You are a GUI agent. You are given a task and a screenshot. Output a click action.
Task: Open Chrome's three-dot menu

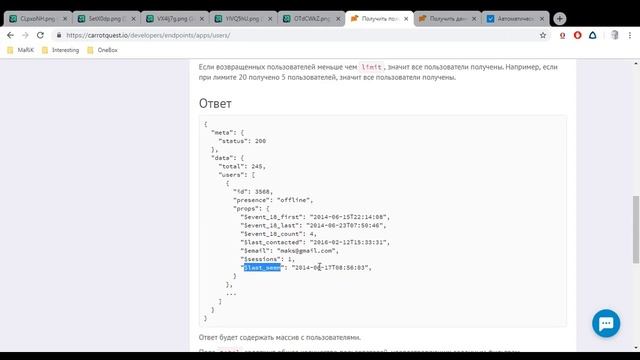(630, 36)
